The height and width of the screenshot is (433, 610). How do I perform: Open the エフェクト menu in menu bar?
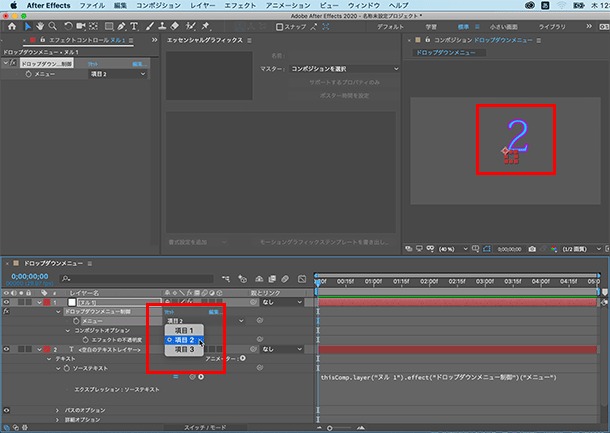[240, 5]
